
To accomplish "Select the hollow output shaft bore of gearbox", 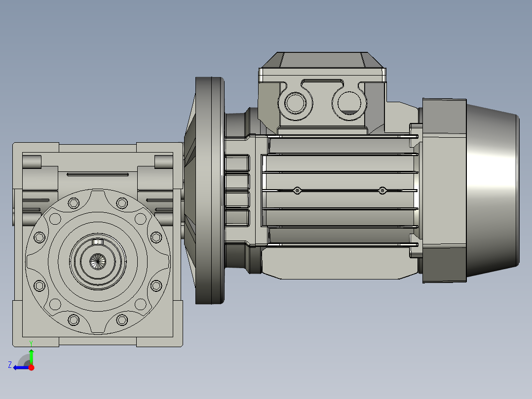I will [x=98, y=261].
